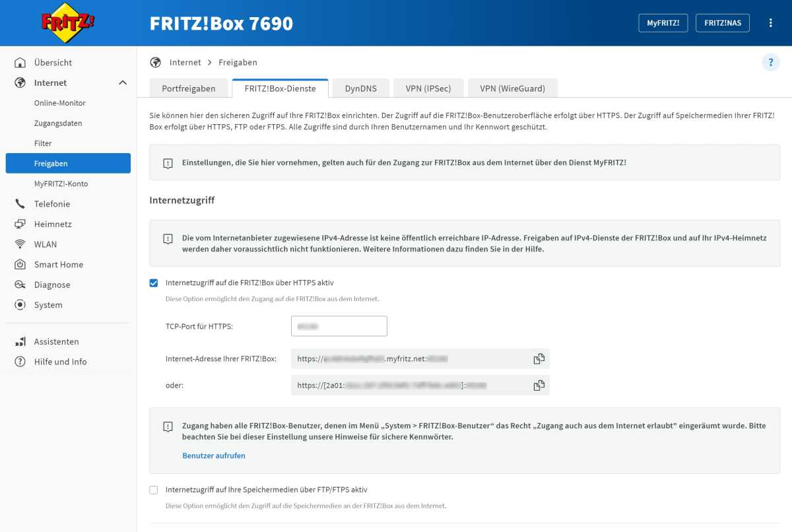Select Freigaben in sidebar
Screen dimensions: 792x532
pos(68,164)
